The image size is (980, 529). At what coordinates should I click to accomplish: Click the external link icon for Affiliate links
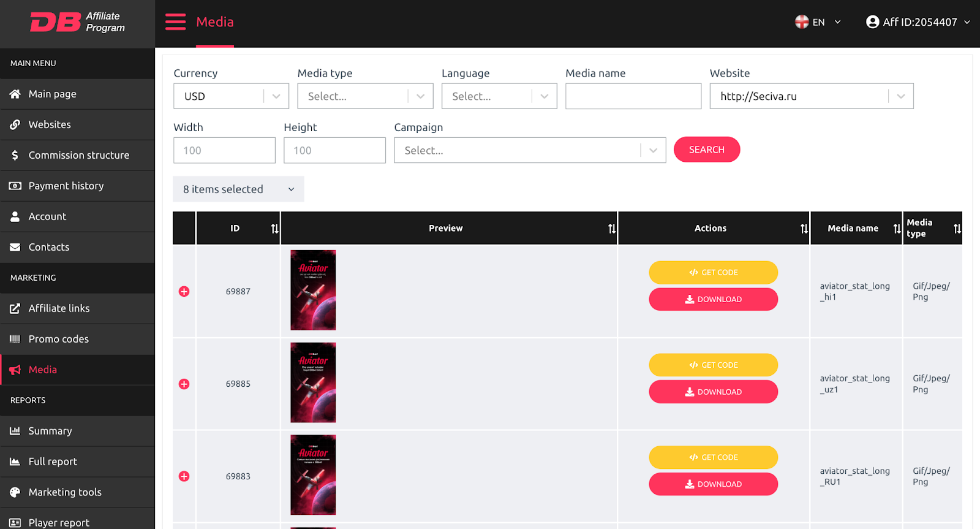[x=15, y=308]
